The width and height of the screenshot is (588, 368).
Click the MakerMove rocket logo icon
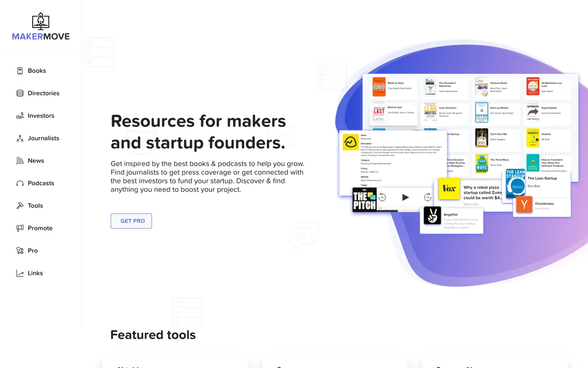40,21
